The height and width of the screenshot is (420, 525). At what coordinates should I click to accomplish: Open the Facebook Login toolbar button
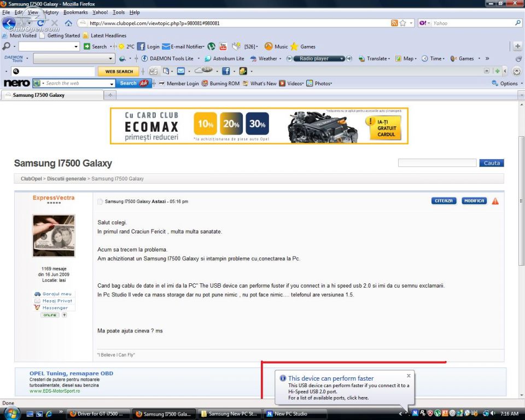(x=148, y=46)
